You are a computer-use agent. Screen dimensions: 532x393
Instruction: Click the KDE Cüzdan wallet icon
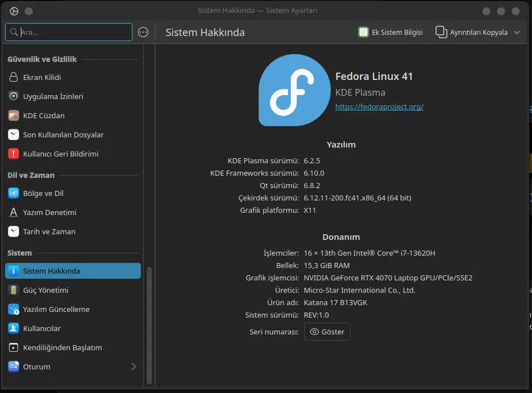13,115
